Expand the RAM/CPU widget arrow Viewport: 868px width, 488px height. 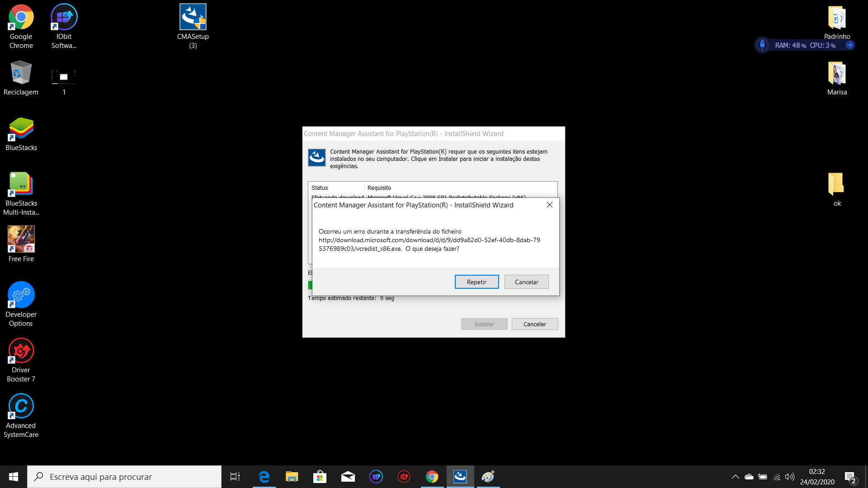coord(849,45)
